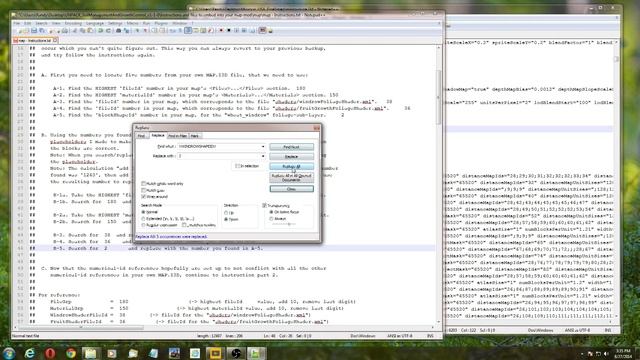640x360 pixels.
Task: Set search direction to Down
Action: click(x=226, y=219)
